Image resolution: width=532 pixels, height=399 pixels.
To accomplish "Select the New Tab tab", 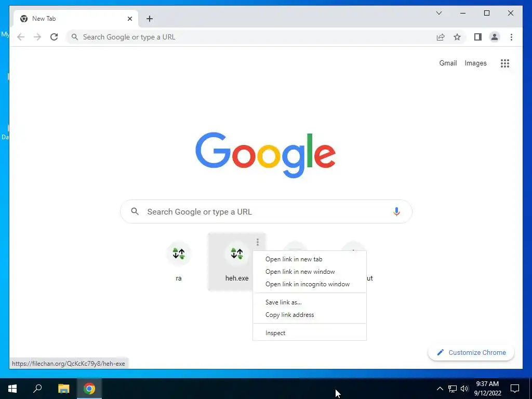I will pos(76,19).
